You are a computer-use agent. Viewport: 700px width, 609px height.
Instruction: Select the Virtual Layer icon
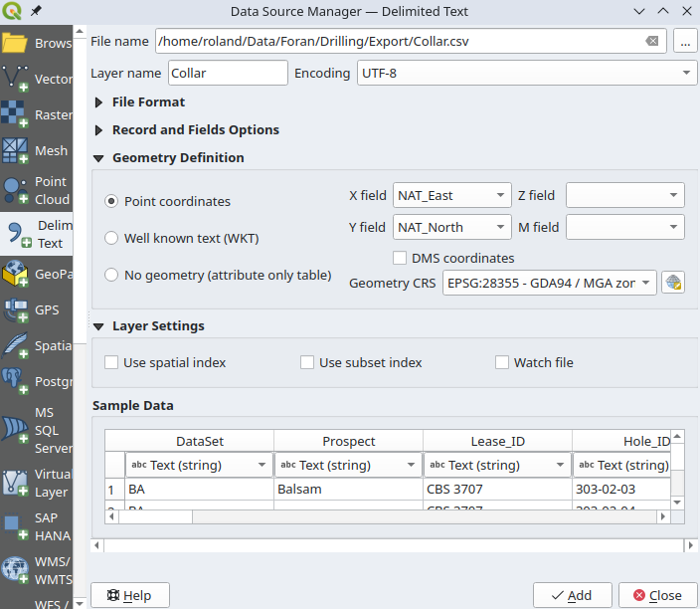pos(15,483)
